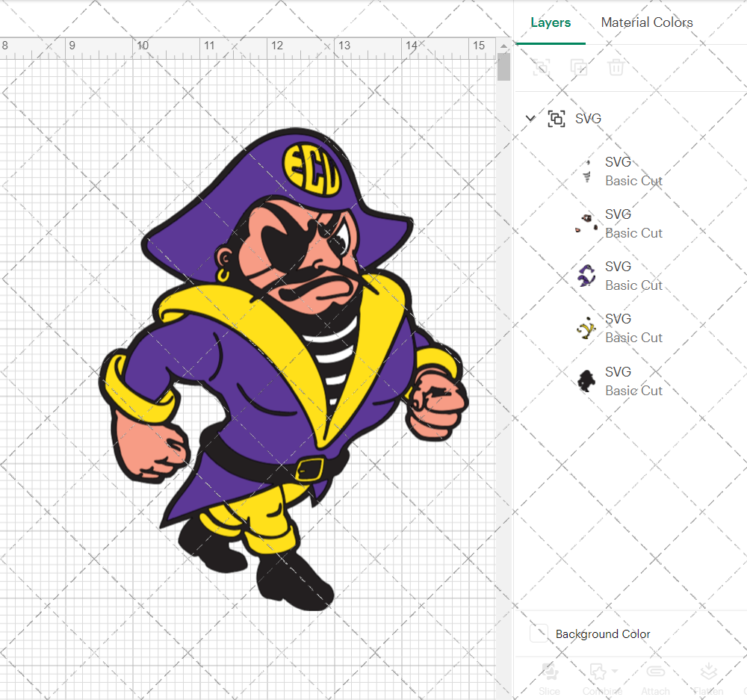Switch to the Layers tab
The image size is (747, 700).
551,22
